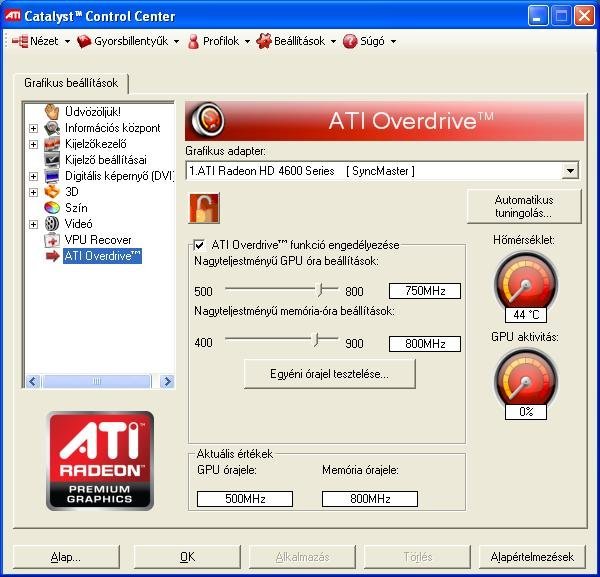600x577 pixels.
Task: Click Egyéni órajel tesztelése button
Action: point(329,374)
